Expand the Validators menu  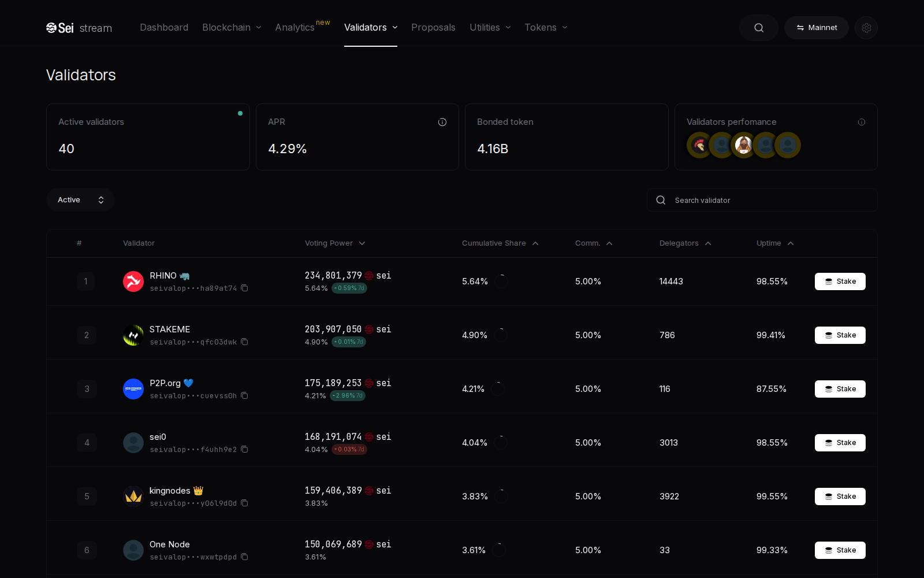tap(371, 28)
